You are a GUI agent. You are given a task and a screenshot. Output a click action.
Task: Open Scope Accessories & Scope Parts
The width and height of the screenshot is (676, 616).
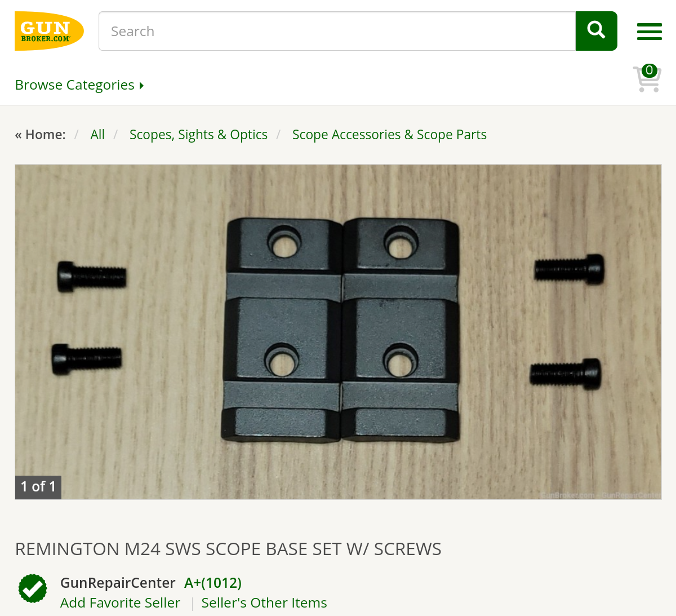389,135
